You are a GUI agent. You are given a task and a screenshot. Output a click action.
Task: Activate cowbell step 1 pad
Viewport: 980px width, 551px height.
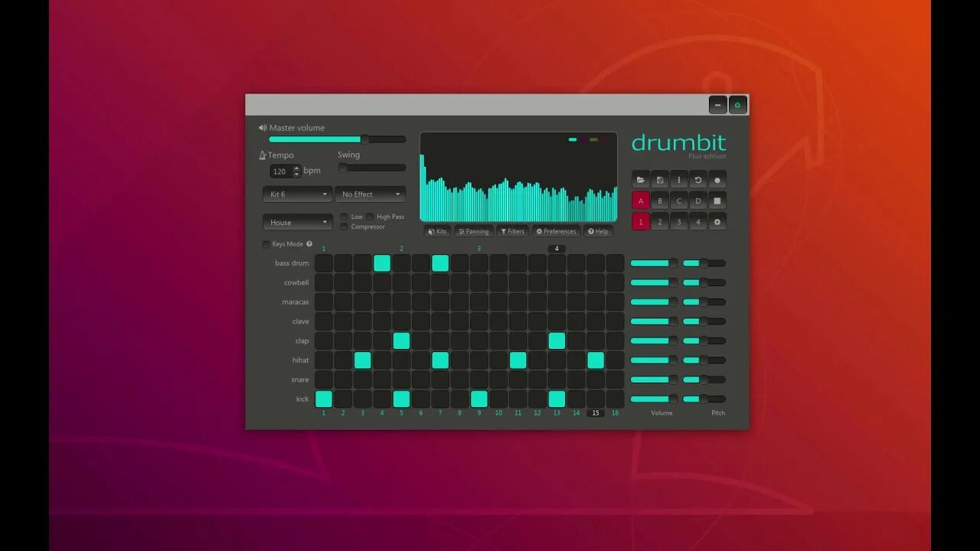coord(324,282)
